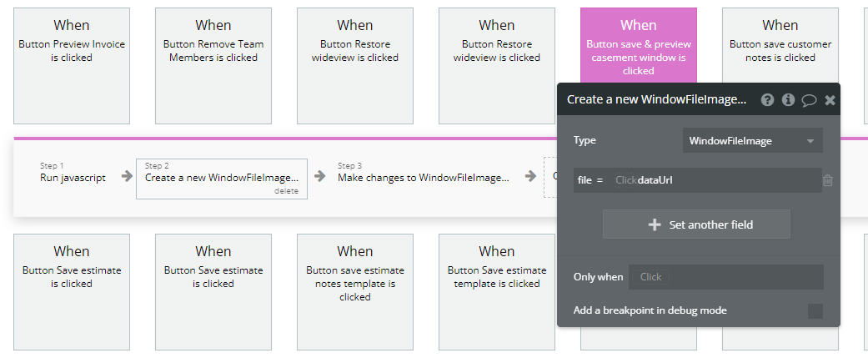Open the Button Remove Team Members event

213,66
